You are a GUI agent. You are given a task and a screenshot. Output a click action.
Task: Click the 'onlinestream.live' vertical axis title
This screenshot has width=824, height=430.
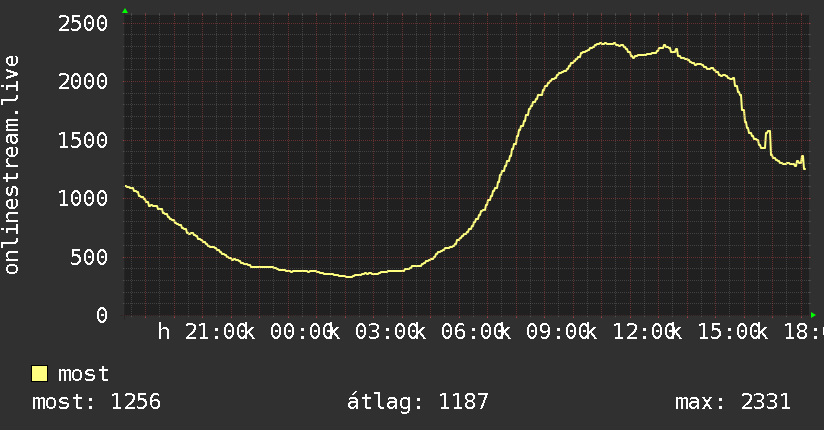[12, 165]
